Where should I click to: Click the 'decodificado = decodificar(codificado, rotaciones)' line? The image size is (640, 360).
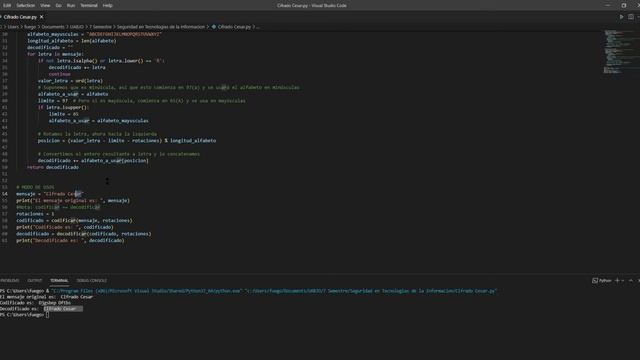(x=84, y=234)
